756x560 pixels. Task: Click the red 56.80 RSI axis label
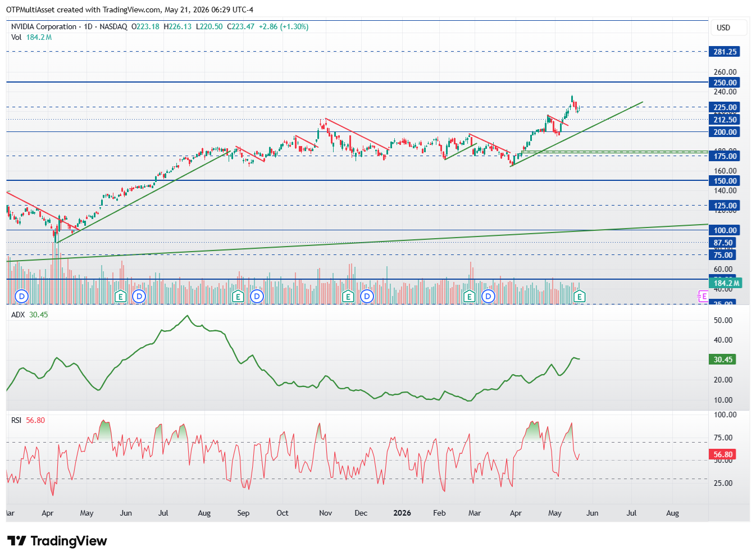click(x=722, y=454)
